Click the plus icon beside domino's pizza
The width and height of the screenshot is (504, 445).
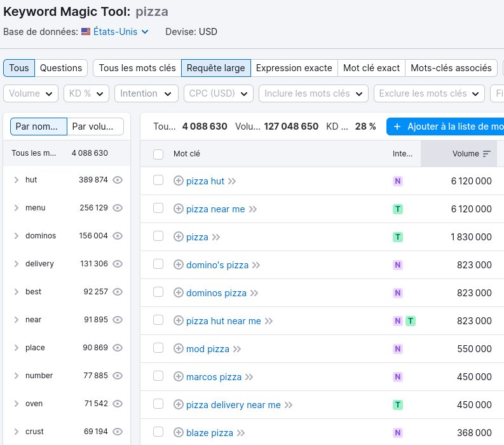click(x=179, y=264)
